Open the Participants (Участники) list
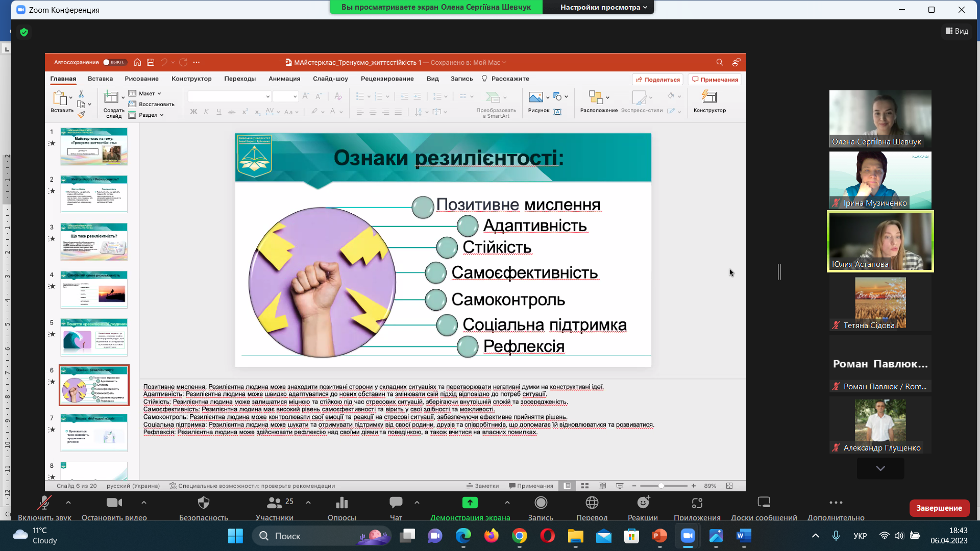This screenshot has width=980, height=551. coord(275,503)
